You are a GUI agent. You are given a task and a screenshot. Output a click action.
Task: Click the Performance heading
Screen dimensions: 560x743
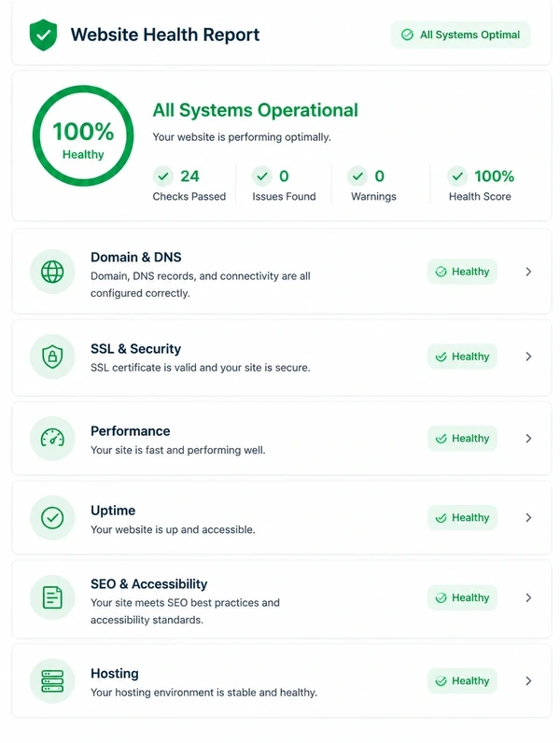(131, 430)
